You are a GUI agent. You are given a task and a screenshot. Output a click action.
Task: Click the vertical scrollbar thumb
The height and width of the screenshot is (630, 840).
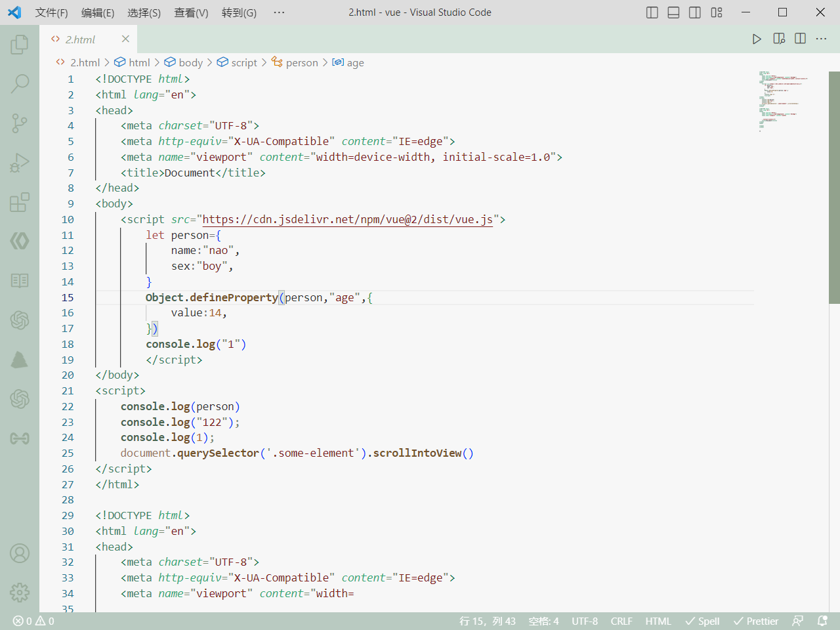pyautogui.click(x=834, y=187)
